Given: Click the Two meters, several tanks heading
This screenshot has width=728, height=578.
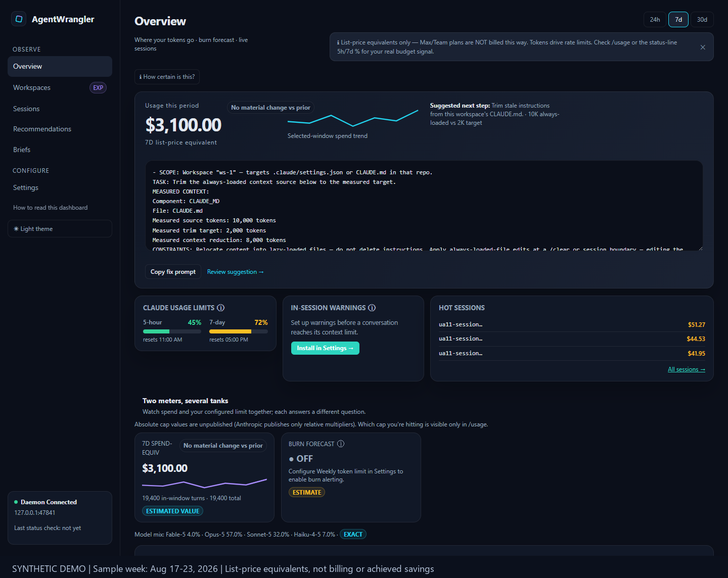Looking at the screenshot, I should point(185,401).
